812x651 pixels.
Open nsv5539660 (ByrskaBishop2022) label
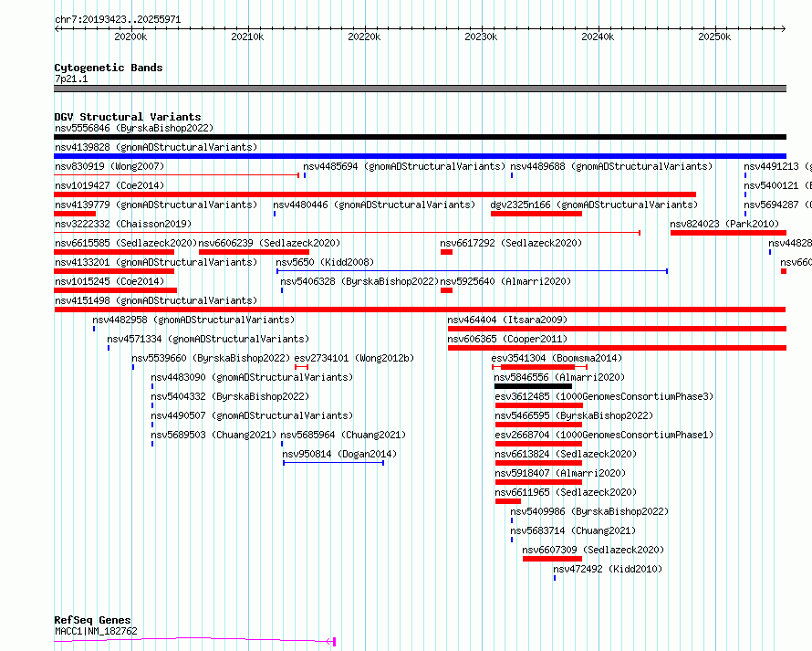pos(211,358)
